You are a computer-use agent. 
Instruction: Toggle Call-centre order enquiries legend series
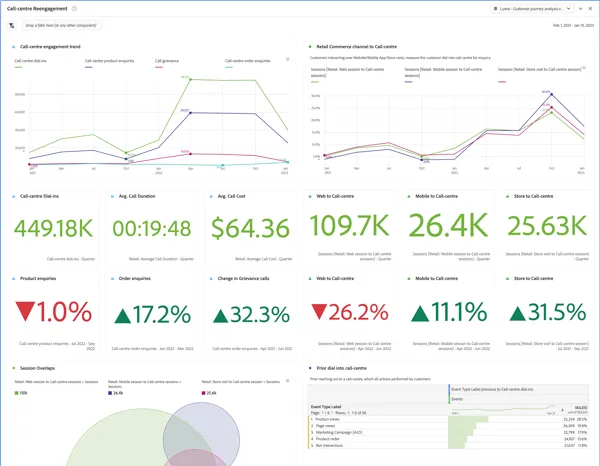point(248,63)
